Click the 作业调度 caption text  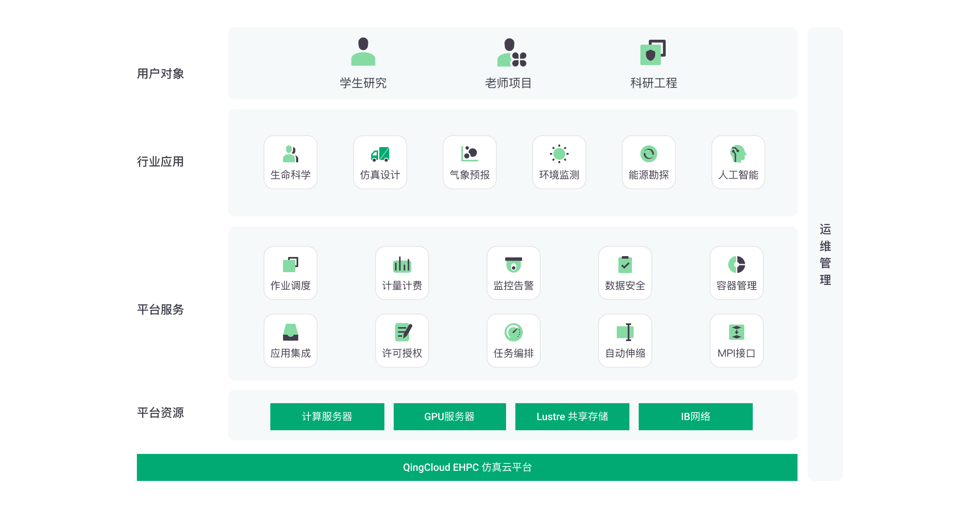(x=291, y=286)
